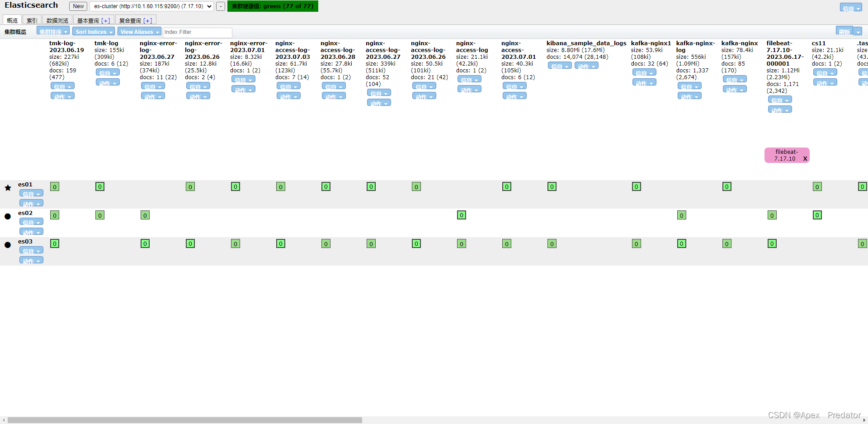Open the 集群排序 dropdown
868x424 pixels.
click(53, 31)
